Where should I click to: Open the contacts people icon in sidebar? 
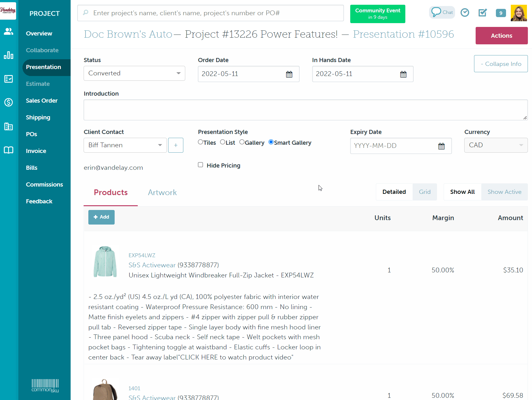[9, 31]
